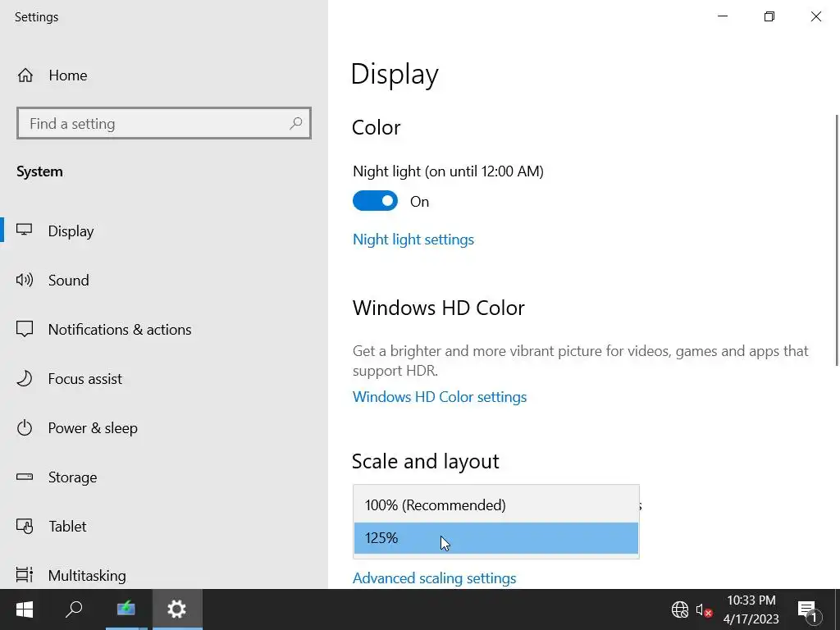Restore down the Settings window

pos(769,16)
